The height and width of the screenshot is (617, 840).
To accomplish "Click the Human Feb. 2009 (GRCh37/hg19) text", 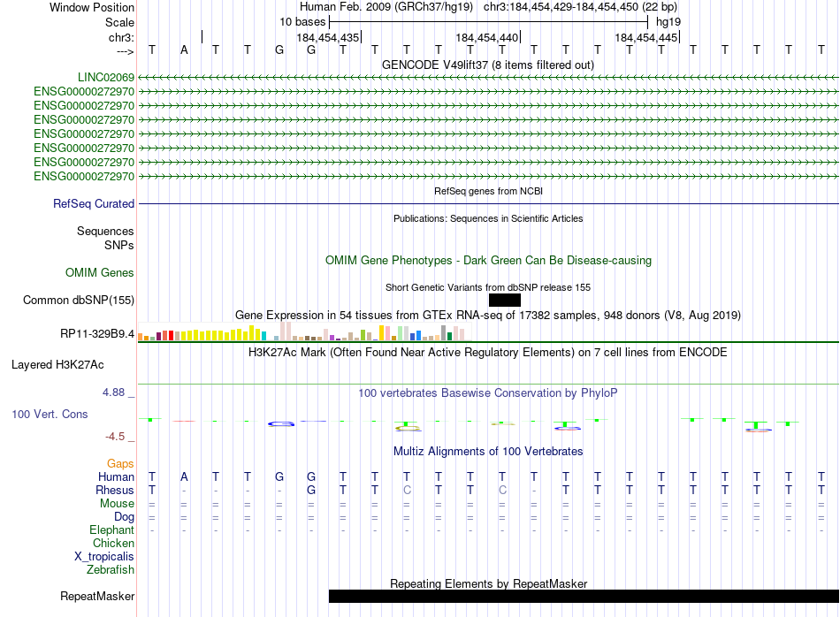I will pyautogui.click(x=386, y=7).
